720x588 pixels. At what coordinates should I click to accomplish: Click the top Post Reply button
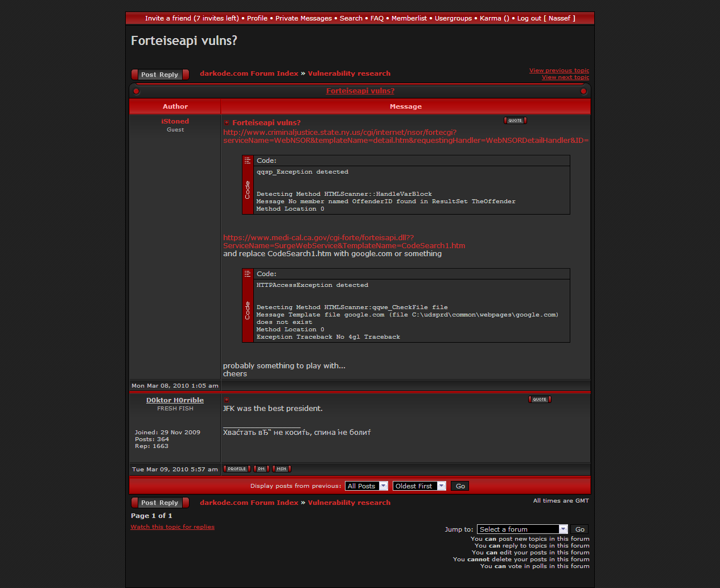click(160, 75)
